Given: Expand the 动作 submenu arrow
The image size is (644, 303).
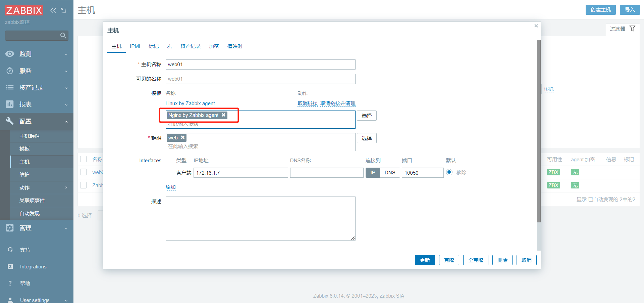Looking at the screenshot, I should tap(66, 187).
